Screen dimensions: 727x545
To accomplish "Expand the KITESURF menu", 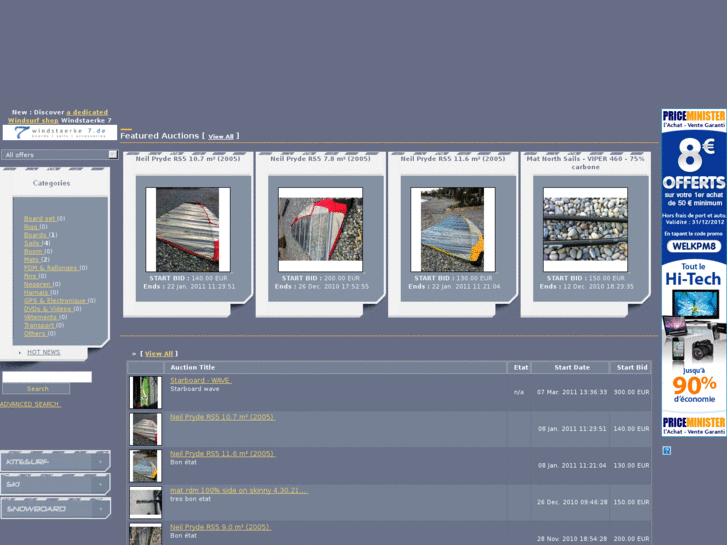I will 55,462.
